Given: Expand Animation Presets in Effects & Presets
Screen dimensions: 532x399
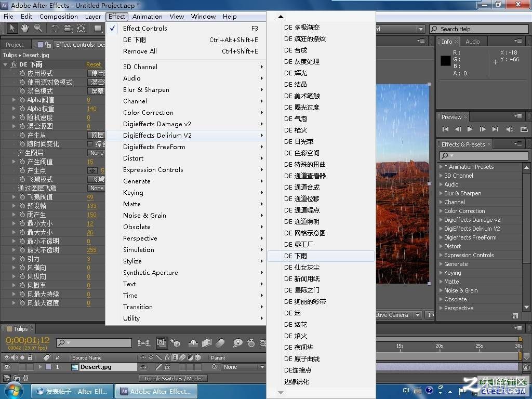Looking at the screenshot, I should click(441, 167).
